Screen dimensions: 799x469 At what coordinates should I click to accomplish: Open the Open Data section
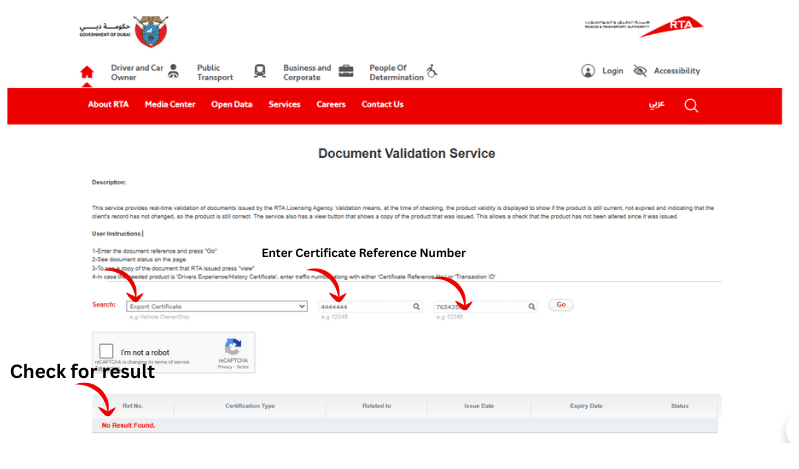[x=232, y=105]
